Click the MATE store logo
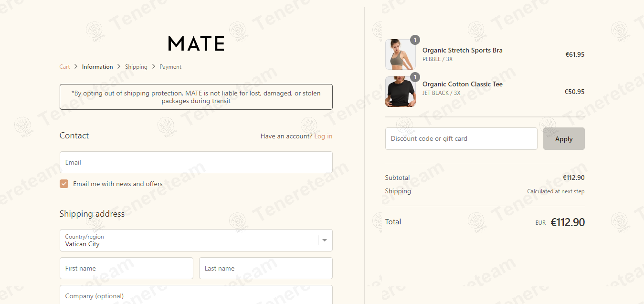644x304 pixels. click(x=196, y=43)
